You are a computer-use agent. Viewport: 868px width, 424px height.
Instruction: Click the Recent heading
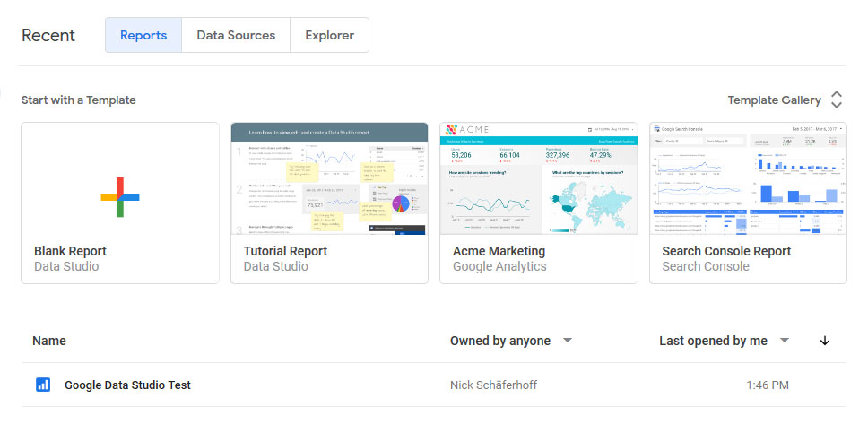coord(48,36)
